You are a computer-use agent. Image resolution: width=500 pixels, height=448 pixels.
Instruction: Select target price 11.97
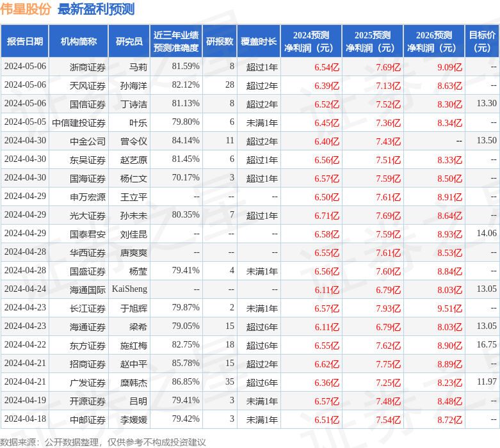(487, 381)
